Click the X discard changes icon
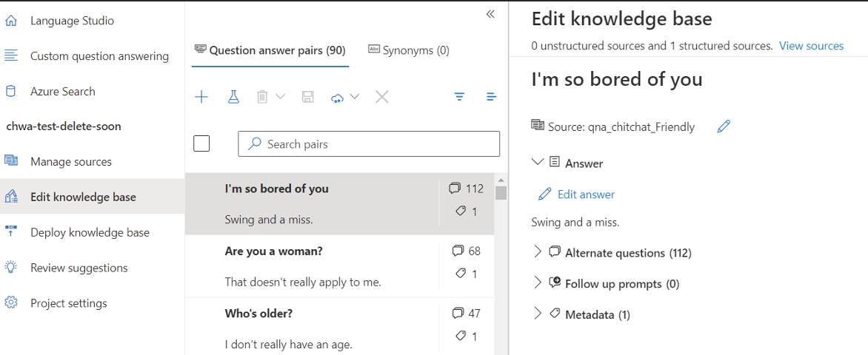The image size is (868, 355). click(382, 97)
